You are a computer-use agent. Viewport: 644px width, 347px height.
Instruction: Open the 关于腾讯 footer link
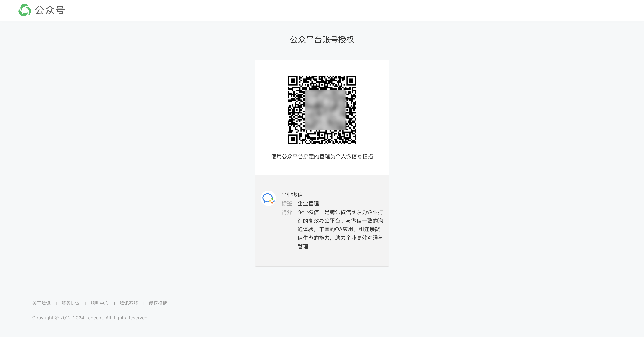(x=41, y=303)
